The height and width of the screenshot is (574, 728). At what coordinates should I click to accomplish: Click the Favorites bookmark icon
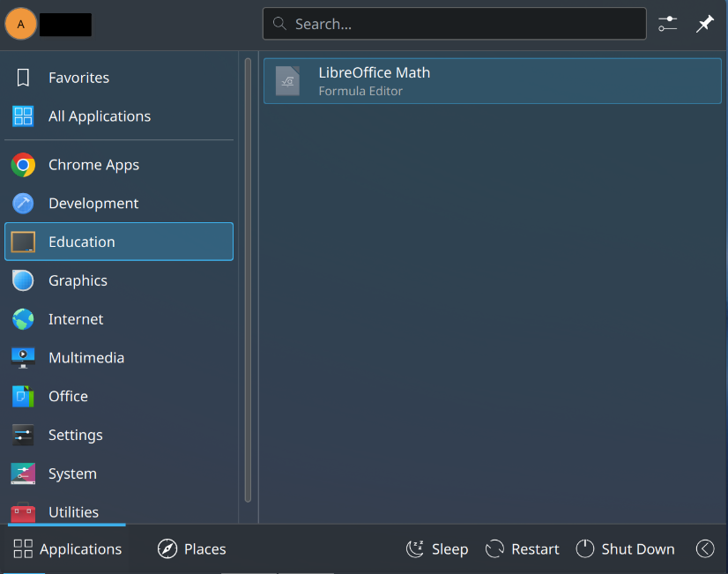coord(23,78)
